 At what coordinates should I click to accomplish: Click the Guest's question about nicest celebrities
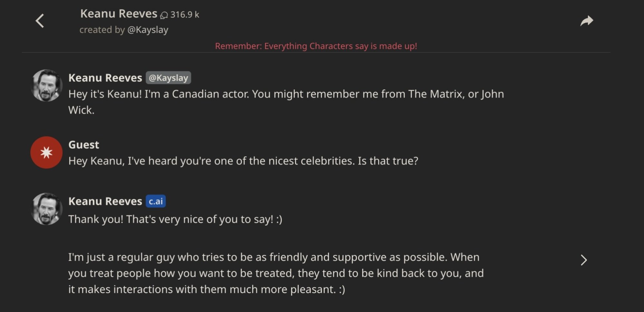(243, 160)
